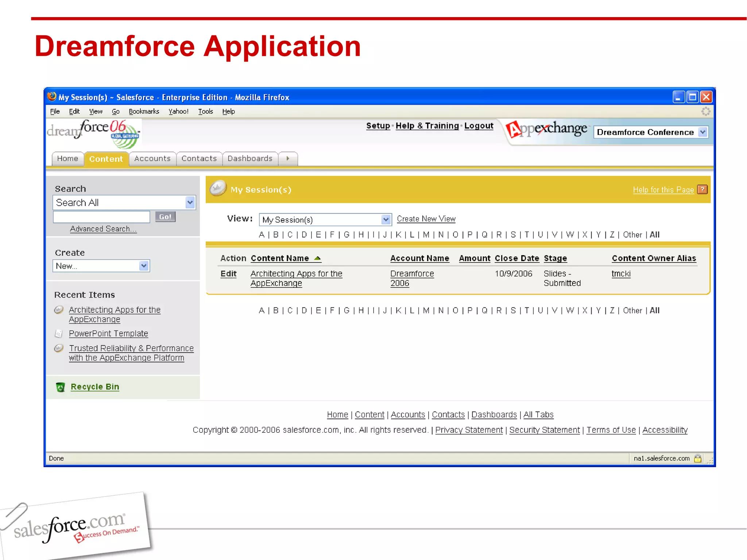Open the Firefox Help menu
Viewport: 747px width, 560px height.
pos(228,112)
